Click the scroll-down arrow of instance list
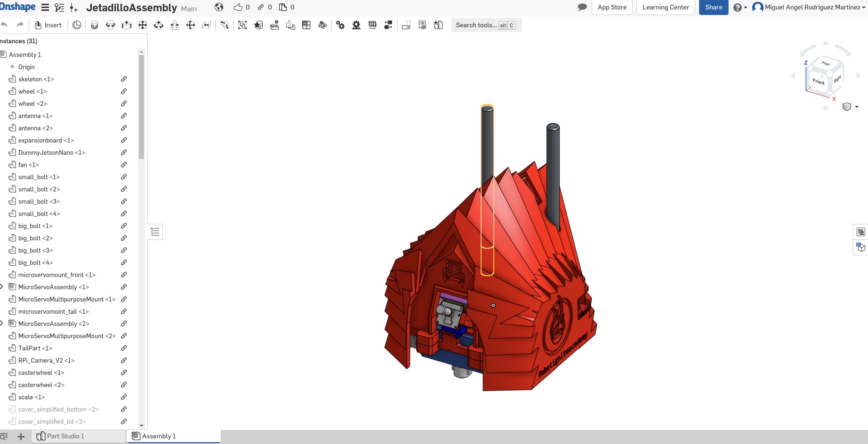The height and width of the screenshot is (444, 868). [x=141, y=426]
